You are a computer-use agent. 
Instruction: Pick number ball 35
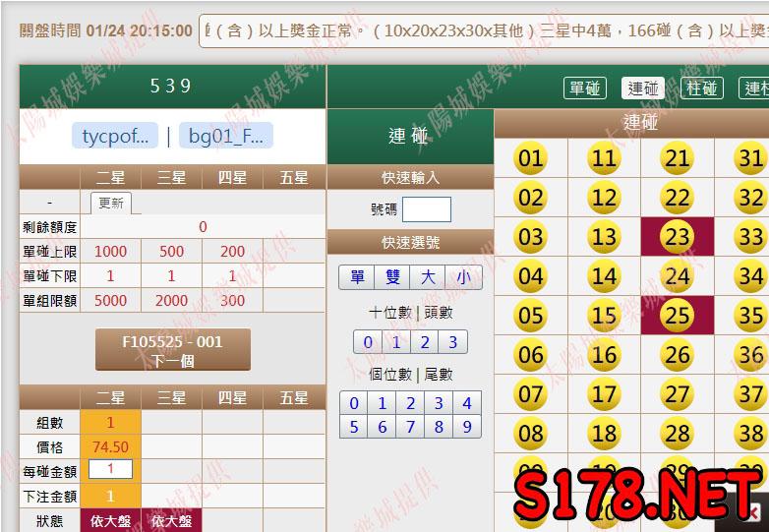click(751, 316)
